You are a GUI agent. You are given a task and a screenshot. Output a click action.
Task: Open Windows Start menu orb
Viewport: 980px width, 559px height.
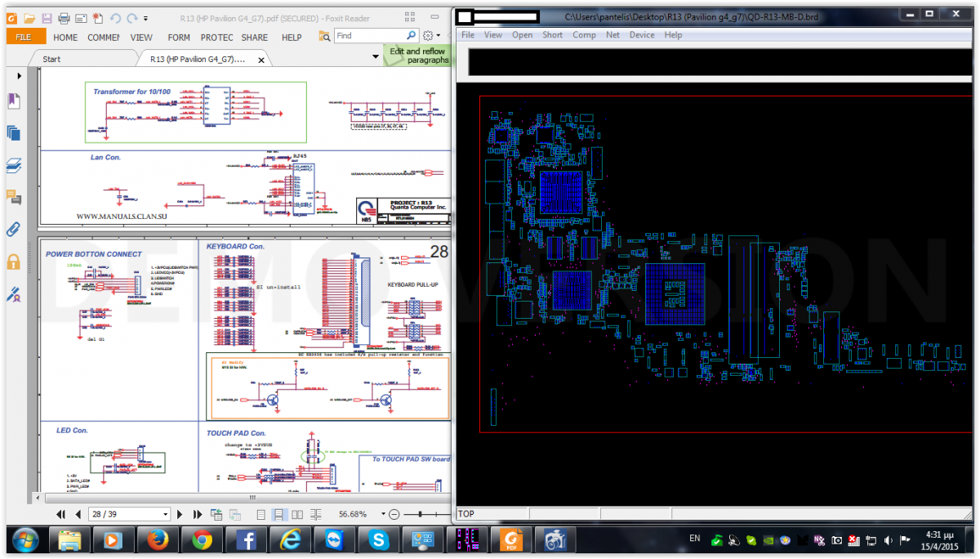coord(25,540)
